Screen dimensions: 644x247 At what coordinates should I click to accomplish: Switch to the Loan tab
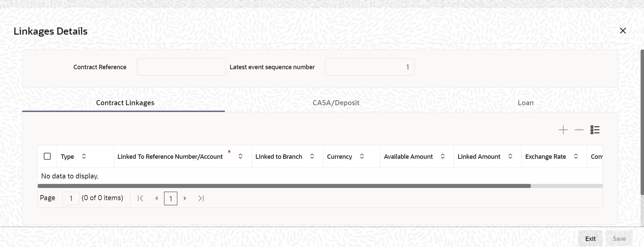tap(525, 103)
